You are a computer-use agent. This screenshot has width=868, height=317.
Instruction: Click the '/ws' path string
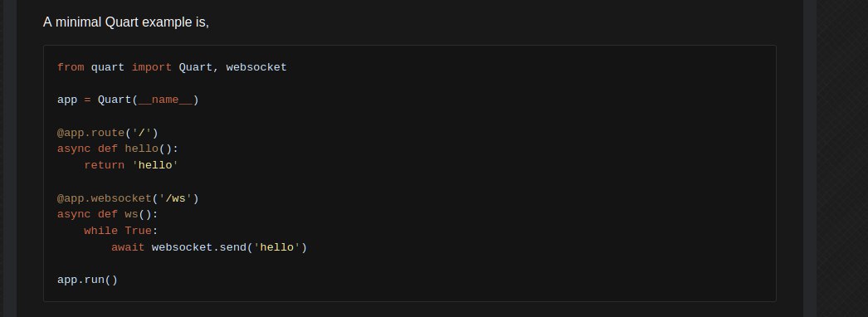point(175,198)
